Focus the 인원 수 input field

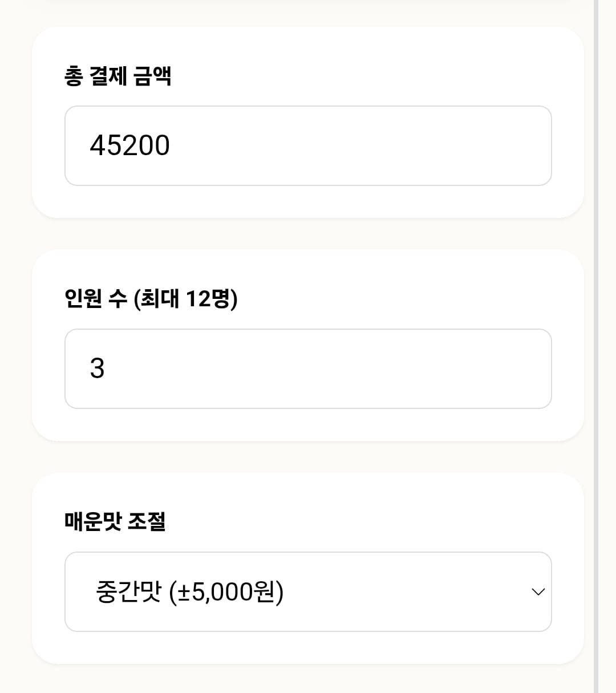point(308,368)
